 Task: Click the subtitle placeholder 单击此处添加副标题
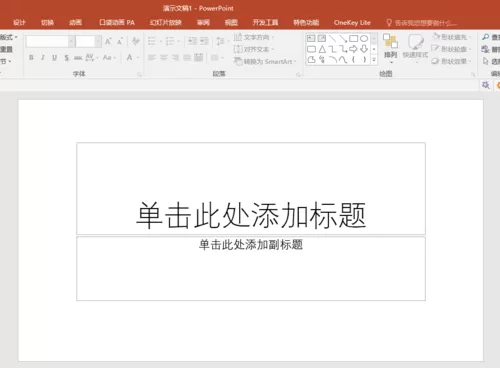(x=251, y=245)
